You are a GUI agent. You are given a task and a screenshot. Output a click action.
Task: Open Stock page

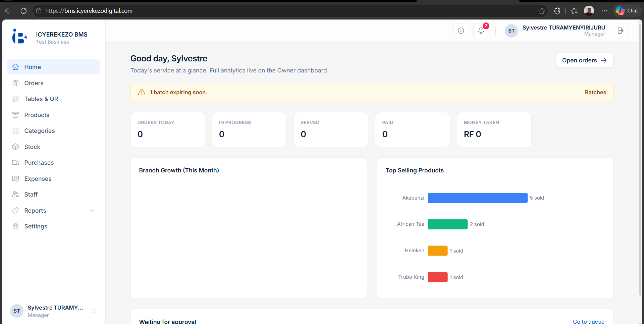point(53,147)
